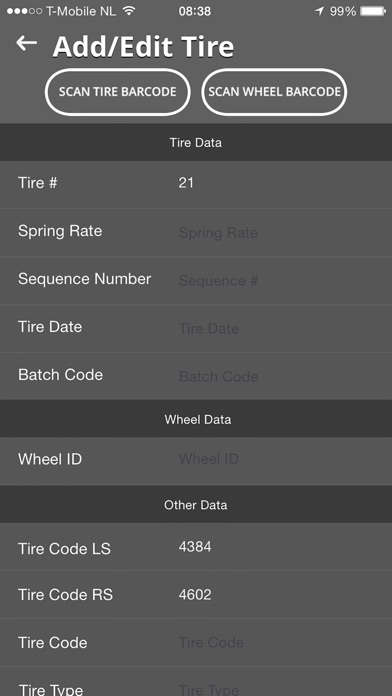Select the Tire Date field
The image size is (392, 696).
pyautogui.click(x=280, y=328)
